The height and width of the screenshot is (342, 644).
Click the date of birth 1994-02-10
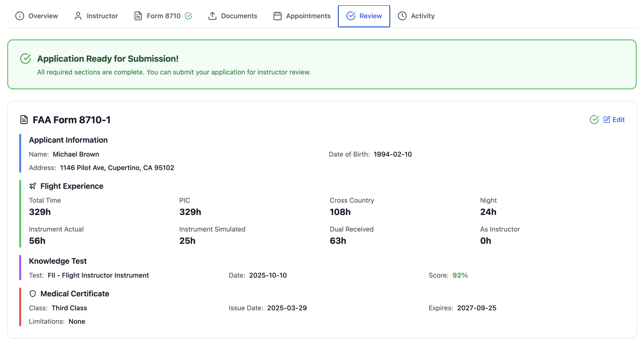point(392,154)
